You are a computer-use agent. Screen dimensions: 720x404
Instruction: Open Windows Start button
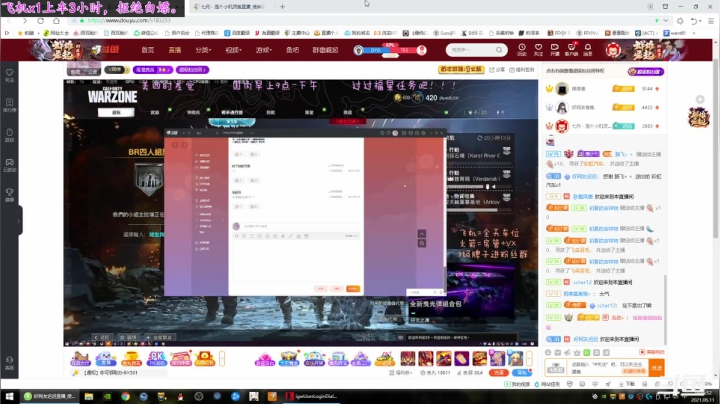[9, 396]
